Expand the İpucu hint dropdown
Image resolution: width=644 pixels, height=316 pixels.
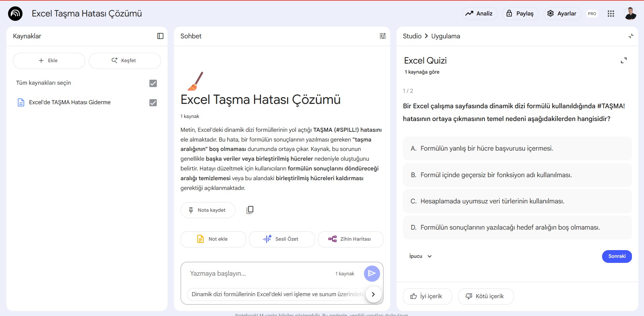[420, 256]
